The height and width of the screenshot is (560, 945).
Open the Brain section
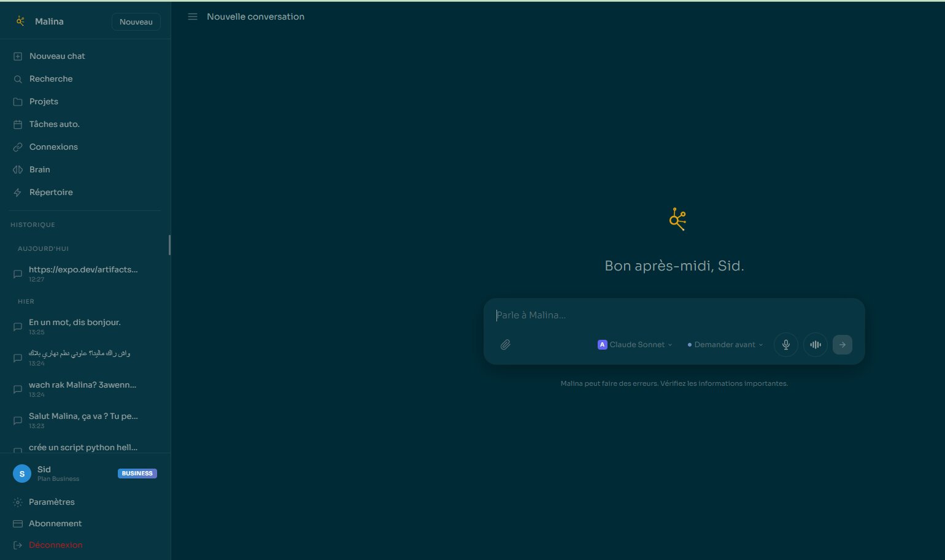pos(85,169)
